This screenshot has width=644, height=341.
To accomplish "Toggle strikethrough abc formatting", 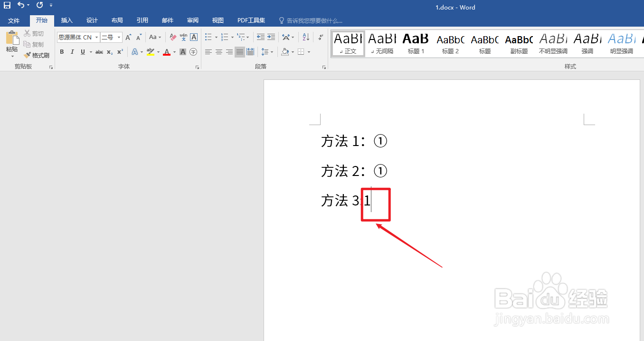I will tap(99, 52).
